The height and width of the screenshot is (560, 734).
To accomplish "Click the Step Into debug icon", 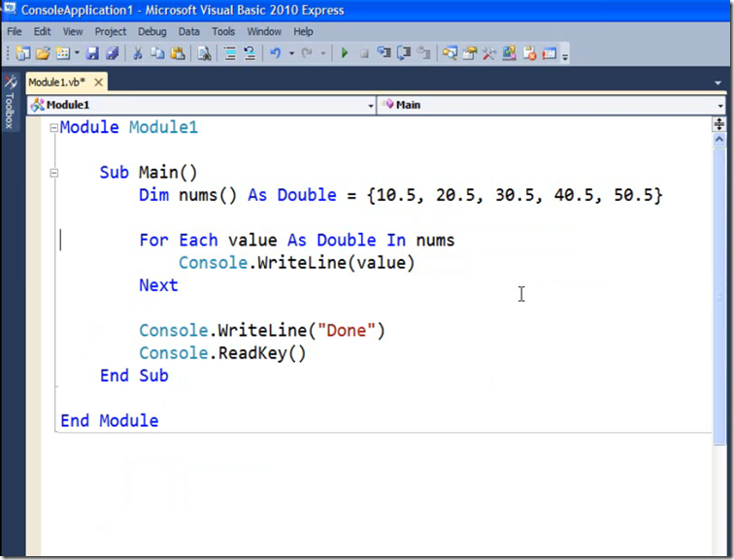I will [384, 53].
